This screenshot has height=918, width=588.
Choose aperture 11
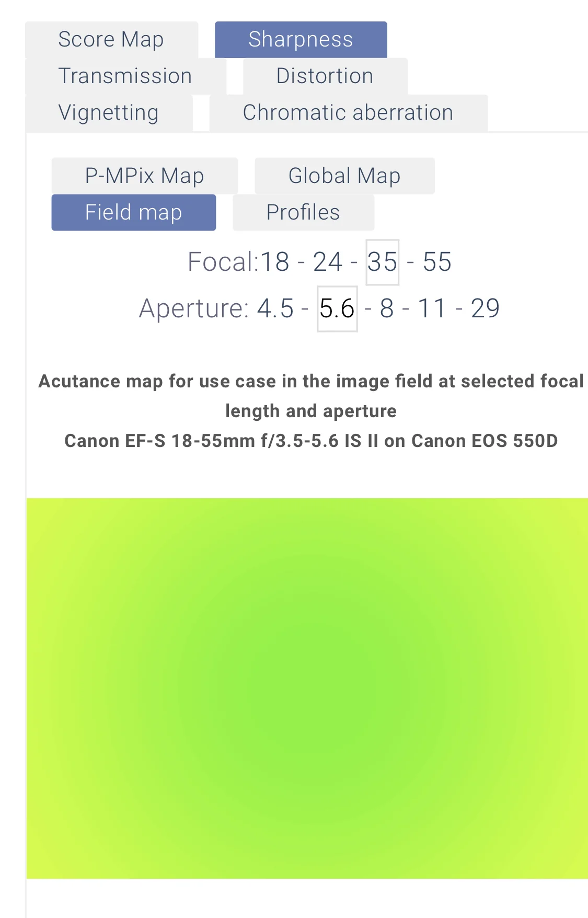coord(432,308)
